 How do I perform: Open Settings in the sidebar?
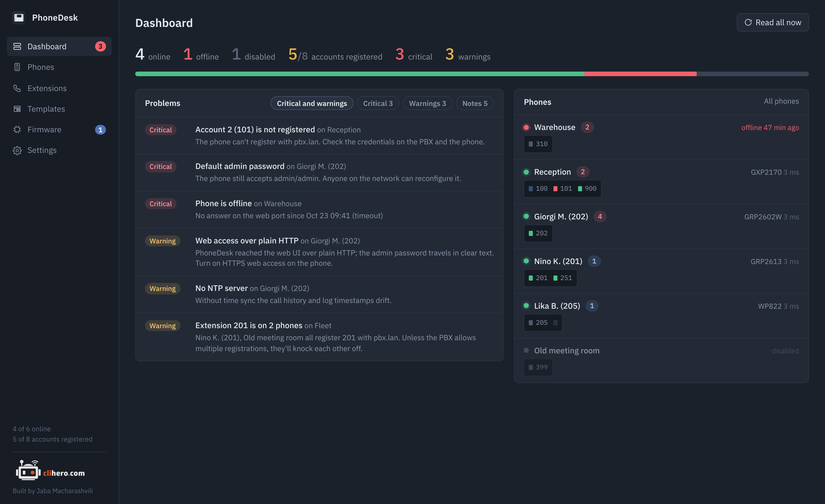point(59,150)
